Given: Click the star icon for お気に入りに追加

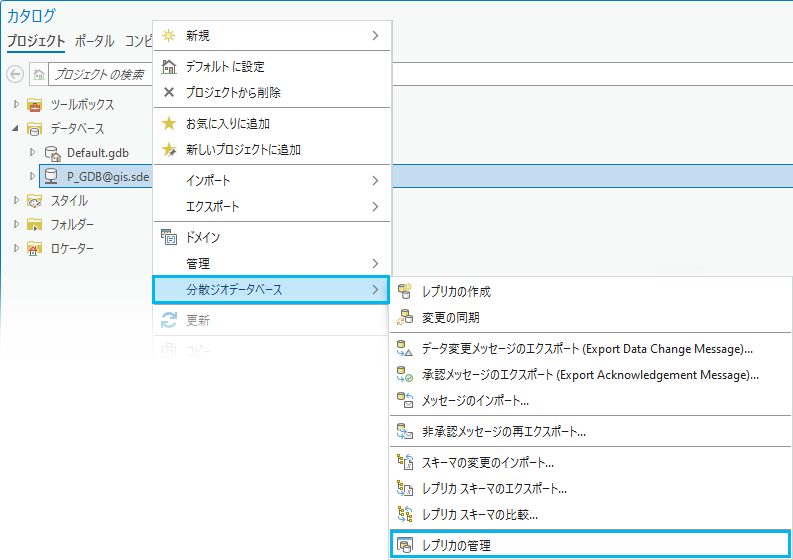Looking at the screenshot, I should click(x=169, y=123).
